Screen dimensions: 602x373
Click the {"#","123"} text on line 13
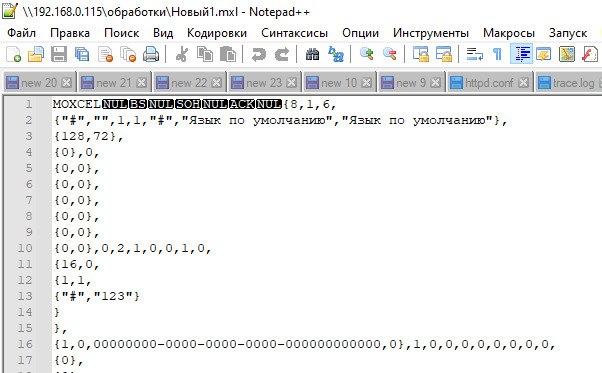[97, 296]
